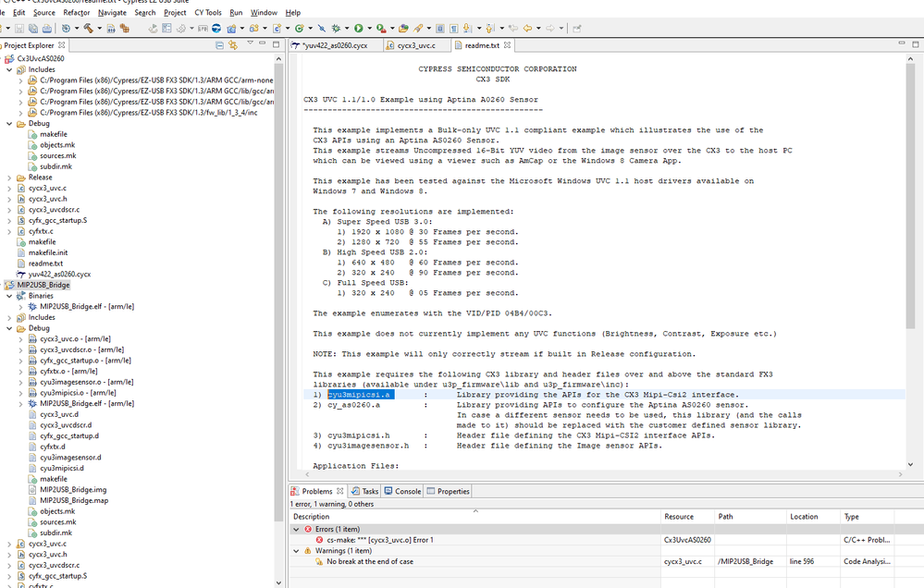924x588 pixels.
Task: Open the Properties tab
Action: coord(448,491)
